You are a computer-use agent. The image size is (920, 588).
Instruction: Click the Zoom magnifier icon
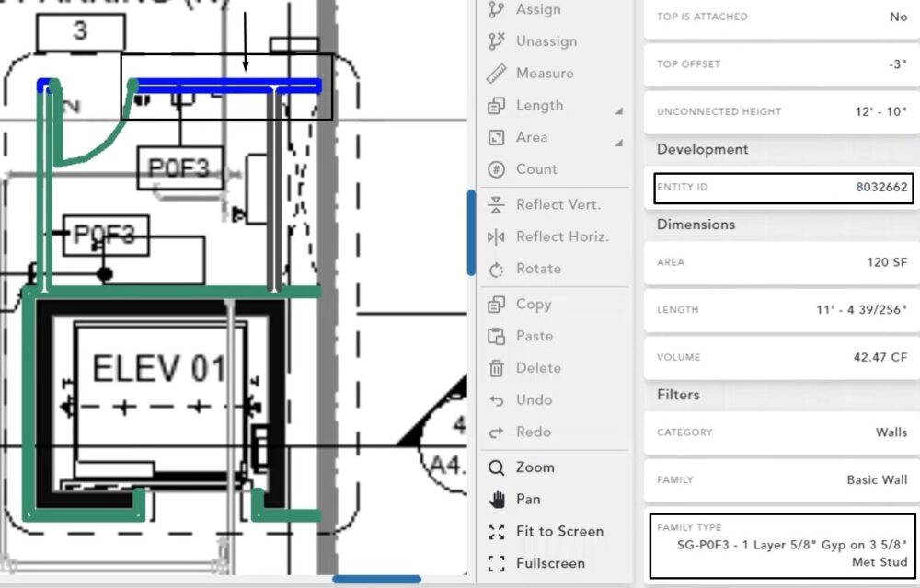click(x=497, y=467)
